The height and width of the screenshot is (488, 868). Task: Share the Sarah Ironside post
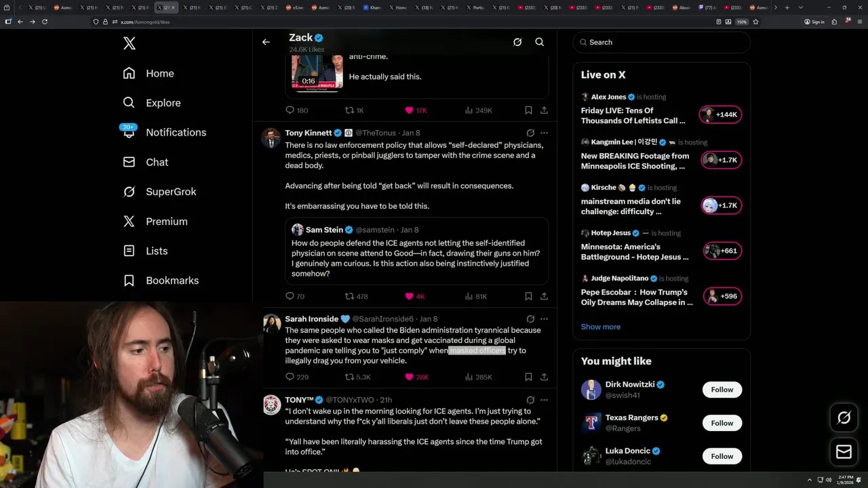(544, 377)
